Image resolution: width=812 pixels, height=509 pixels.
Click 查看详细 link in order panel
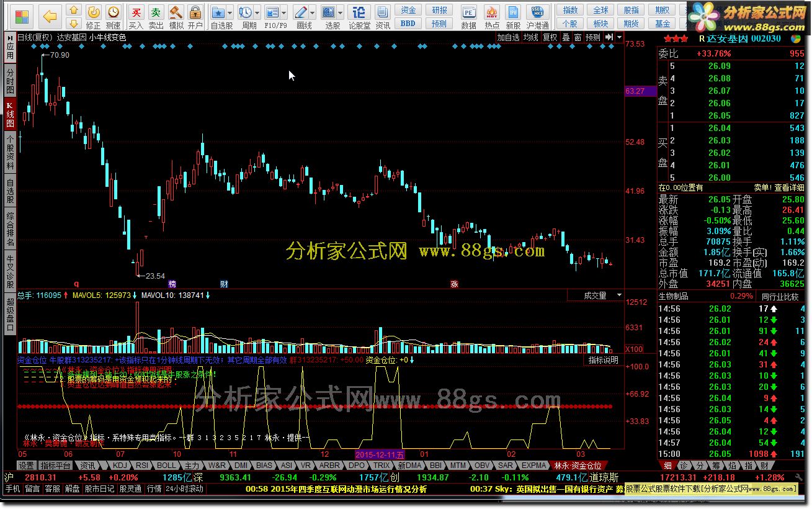789,187
